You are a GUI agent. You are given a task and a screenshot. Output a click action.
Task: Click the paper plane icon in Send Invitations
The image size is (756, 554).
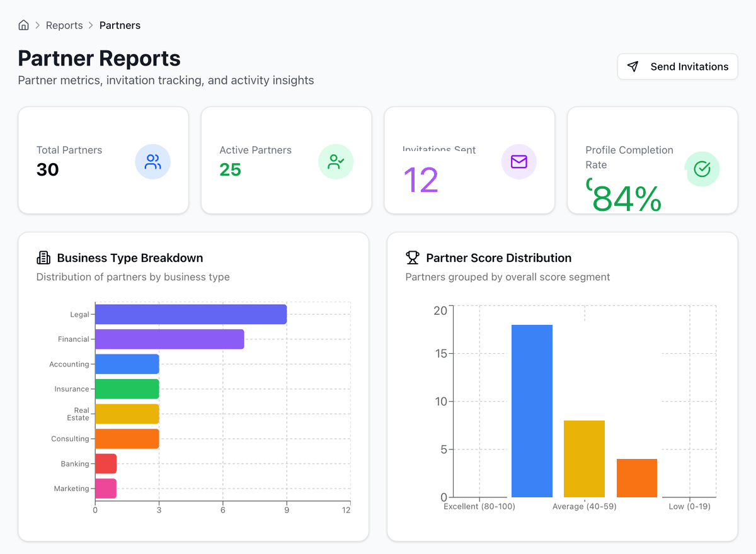[633, 66]
